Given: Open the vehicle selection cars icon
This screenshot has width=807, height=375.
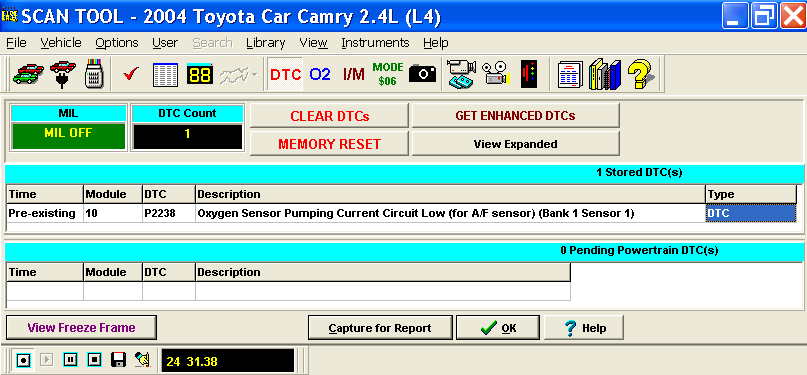Looking at the screenshot, I should point(28,74).
